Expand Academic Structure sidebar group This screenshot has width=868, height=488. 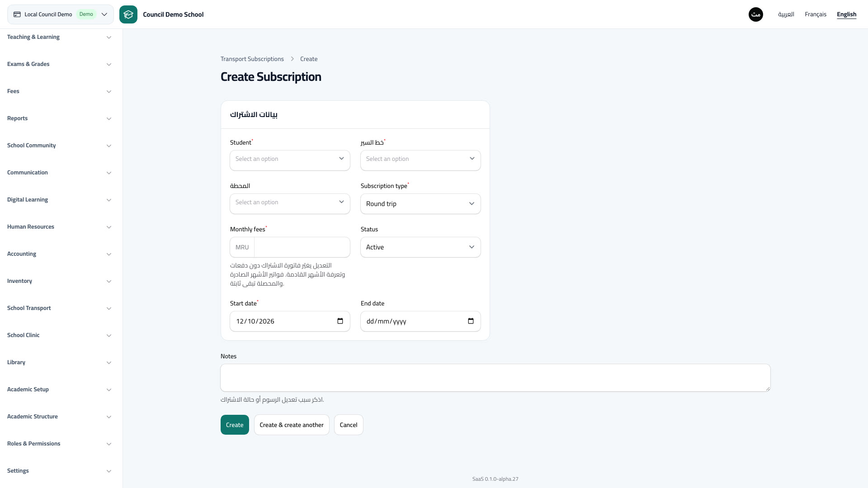(59, 417)
